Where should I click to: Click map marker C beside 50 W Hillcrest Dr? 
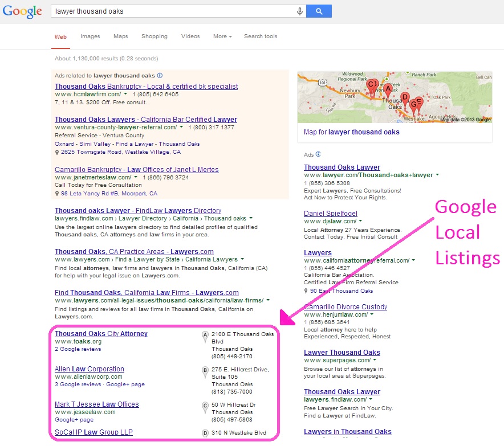(205, 407)
